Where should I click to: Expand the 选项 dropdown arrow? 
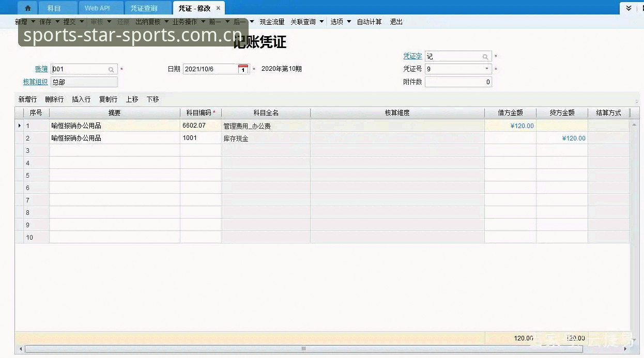[349, 22]
